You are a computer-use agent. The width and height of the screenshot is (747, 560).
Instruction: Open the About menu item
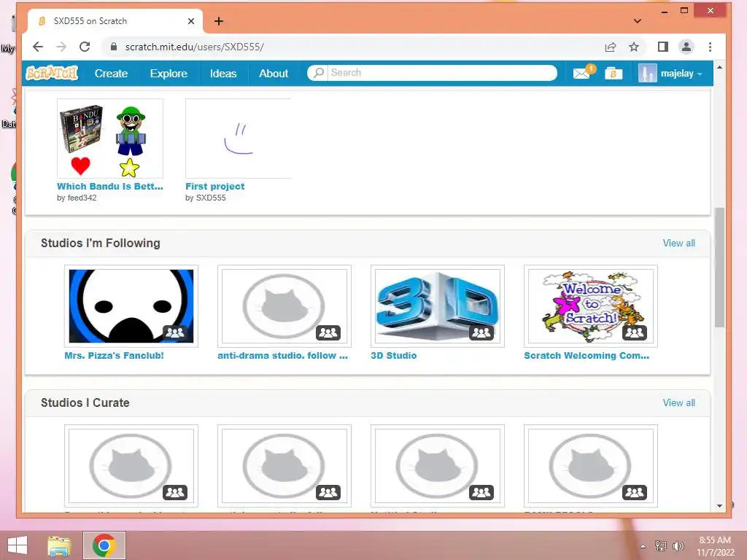(x=274, y=74)
